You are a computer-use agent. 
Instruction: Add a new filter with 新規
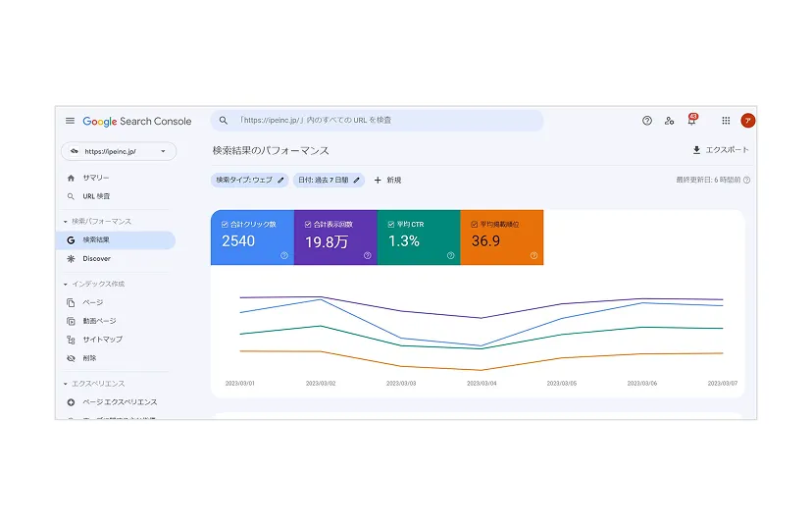tap(387, 181)
